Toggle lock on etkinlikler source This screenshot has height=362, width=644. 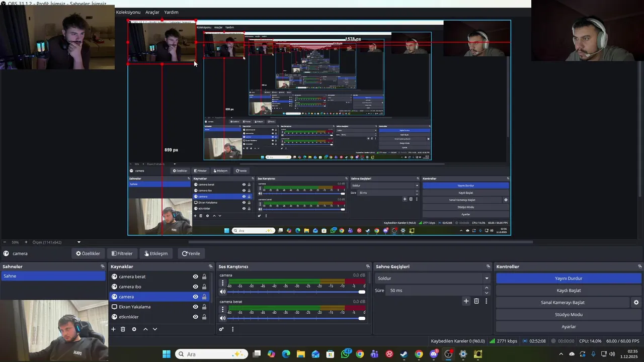(x=204, y=317)
